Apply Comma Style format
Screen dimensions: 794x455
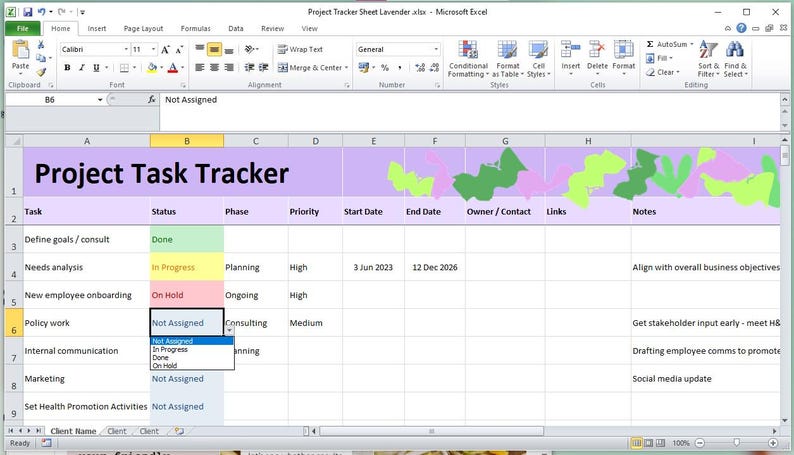pyautogui.click(x=400, y=67)
